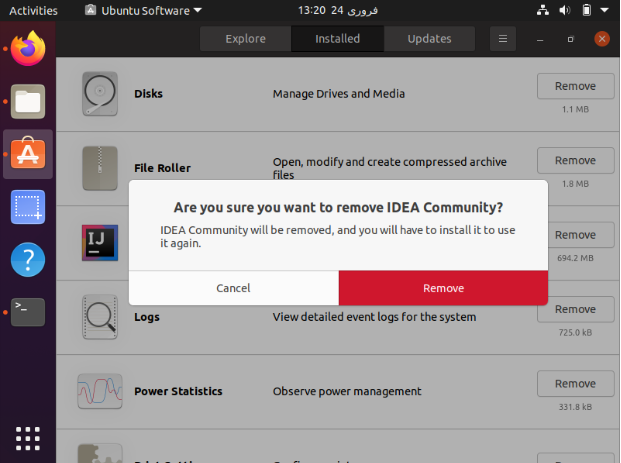Select the File Roller app name

click(162, 168)
